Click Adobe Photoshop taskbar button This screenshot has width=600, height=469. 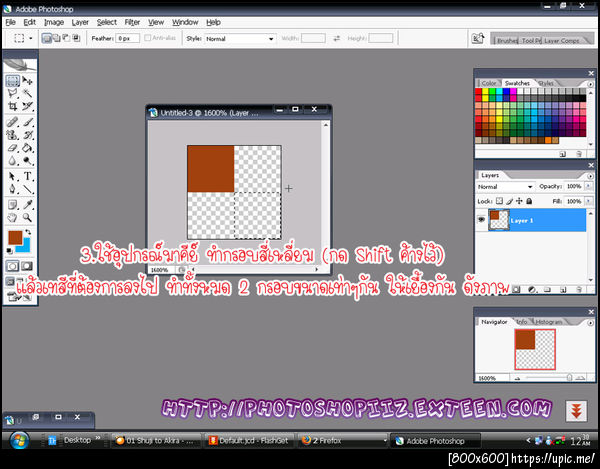435,441
